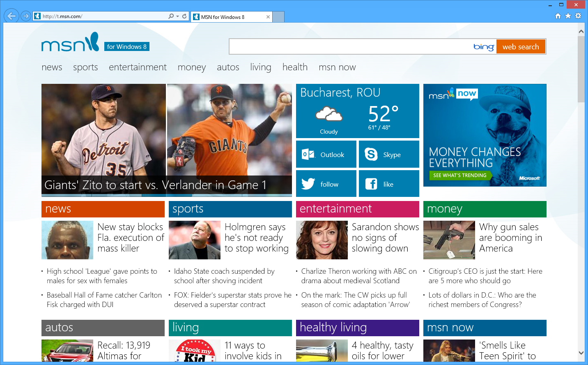The width and height of the screenshot is (588, 365).
Task: Open browser Home icon
Action: point(558,16)
